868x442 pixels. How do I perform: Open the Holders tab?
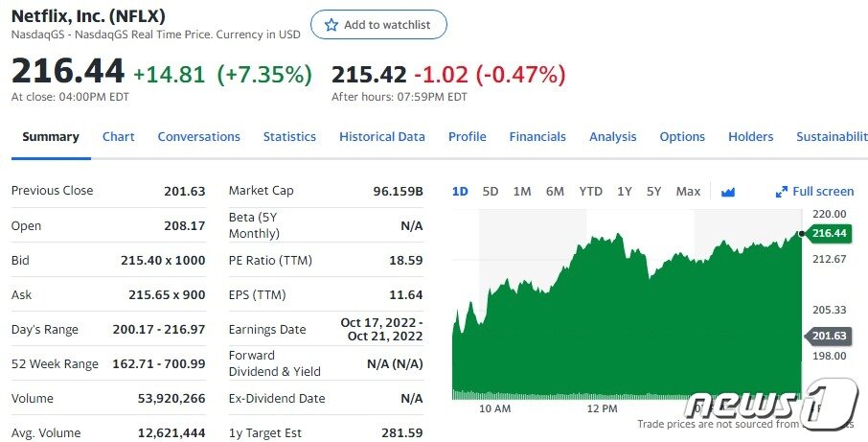coord(750,137)
